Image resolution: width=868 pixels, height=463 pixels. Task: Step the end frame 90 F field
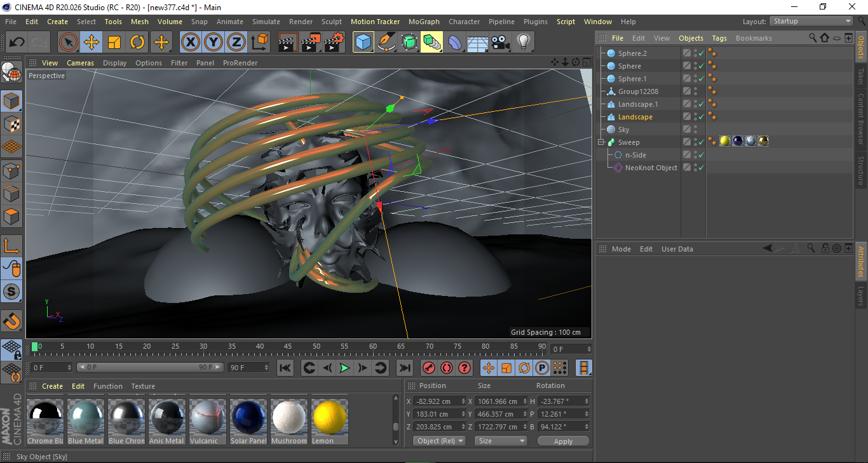point(266,368)
